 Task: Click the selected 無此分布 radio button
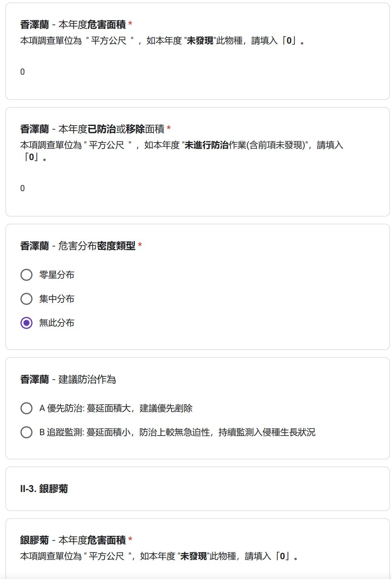coord(26,323)
